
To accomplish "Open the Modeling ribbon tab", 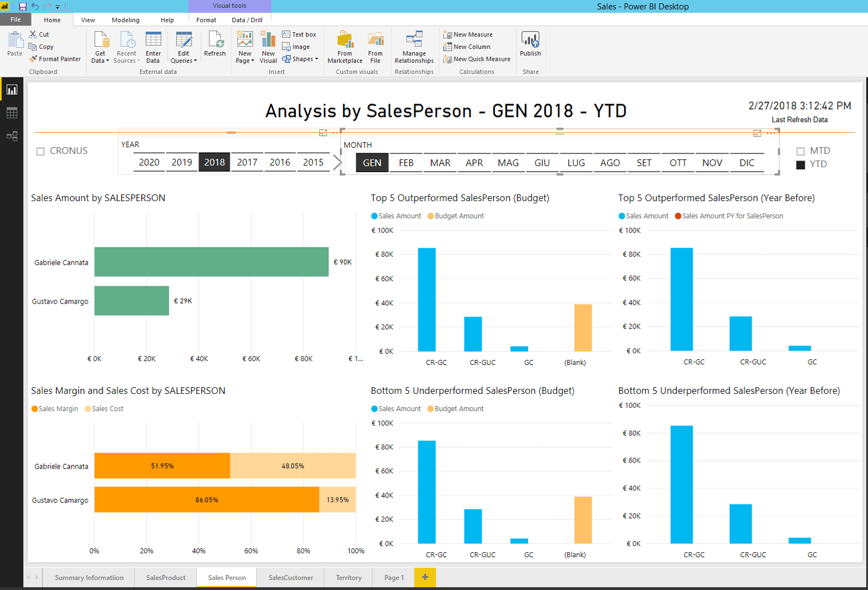I will tap(125, 20).
